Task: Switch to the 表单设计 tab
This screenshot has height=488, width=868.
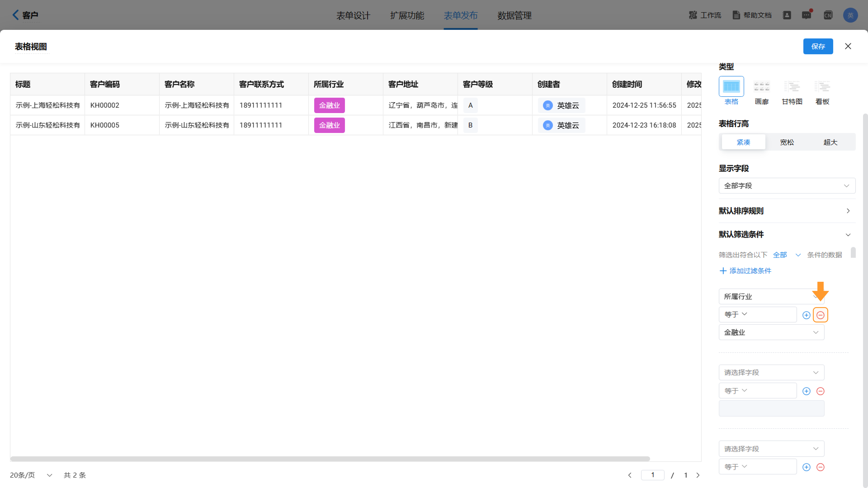Action: [353, 16]
